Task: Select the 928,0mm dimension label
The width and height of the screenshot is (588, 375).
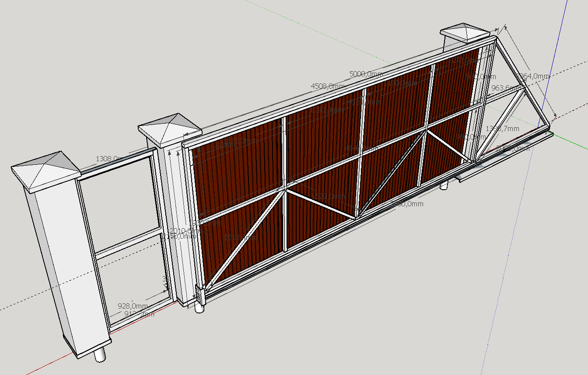Action: click(x=133, y=306)
